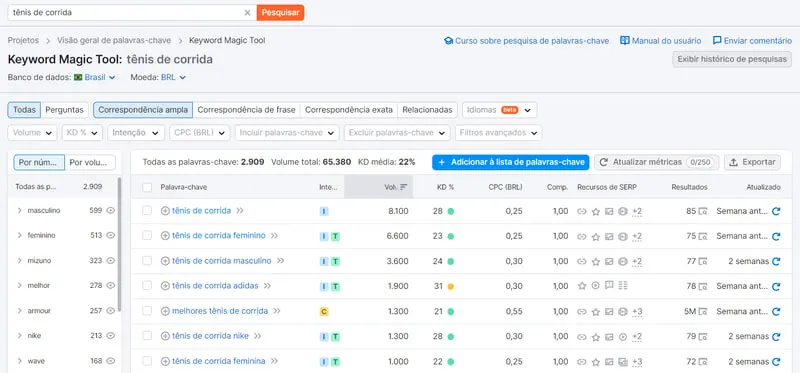Refresh metrics for tênis de corrida nike row
The height and width of the screenshot is (373, 800).
click(x=776, y=336)
